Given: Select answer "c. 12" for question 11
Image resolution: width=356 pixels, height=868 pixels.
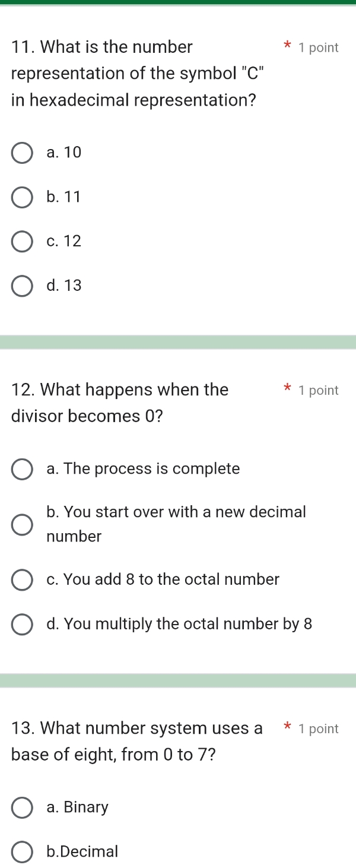Looking at the screenshot, I should [22, 241].
